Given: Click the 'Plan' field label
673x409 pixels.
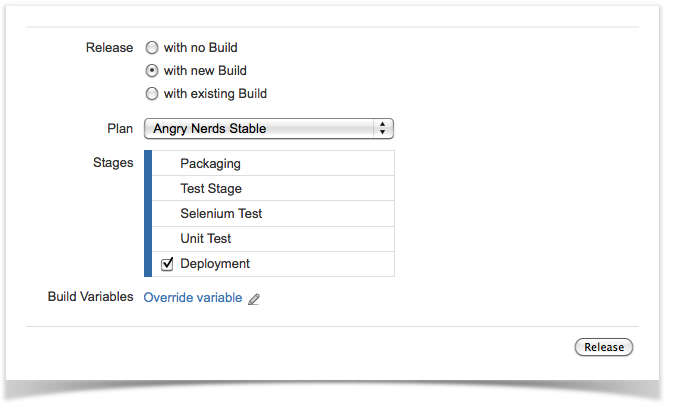Looking at the screenshot, I should 120,128.
